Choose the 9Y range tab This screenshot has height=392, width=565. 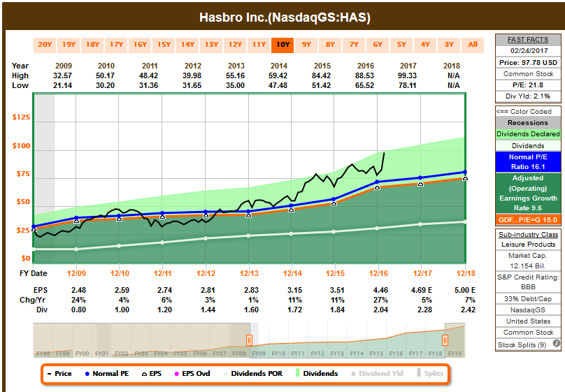click(x=307, y=45)
